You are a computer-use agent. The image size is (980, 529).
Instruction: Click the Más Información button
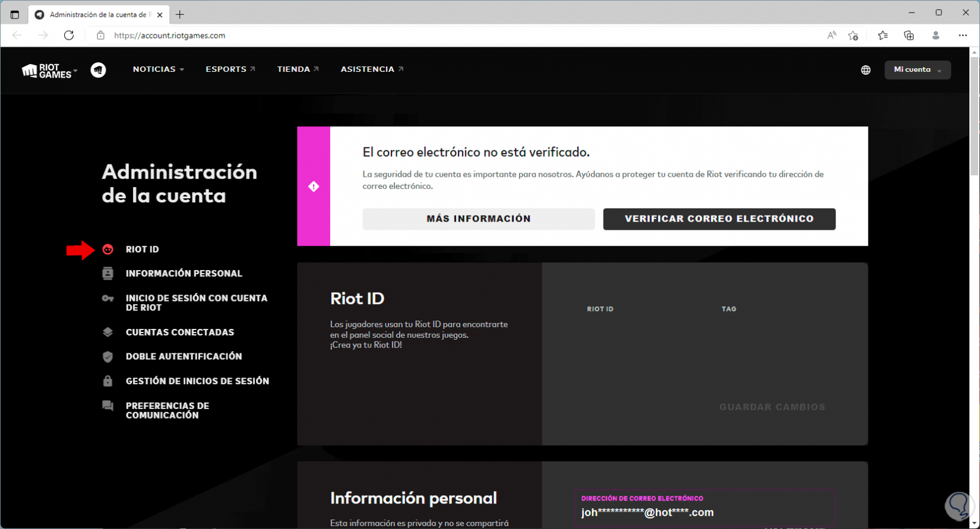[x=479, y=218]
